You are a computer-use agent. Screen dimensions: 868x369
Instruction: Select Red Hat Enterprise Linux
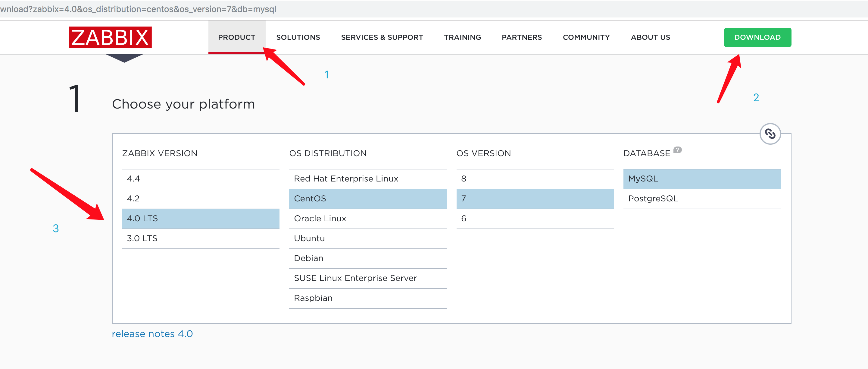pyautogui.click(x=368, y=179)
